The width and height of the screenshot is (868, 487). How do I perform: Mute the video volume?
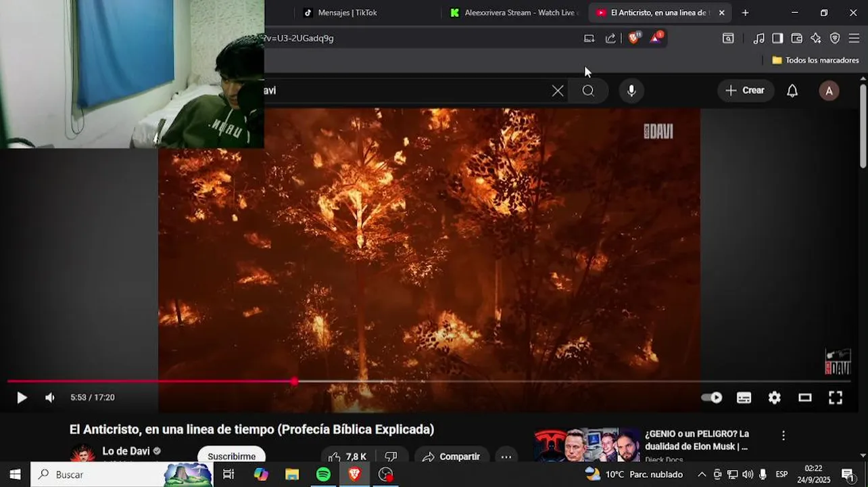(x=49, y=398)
